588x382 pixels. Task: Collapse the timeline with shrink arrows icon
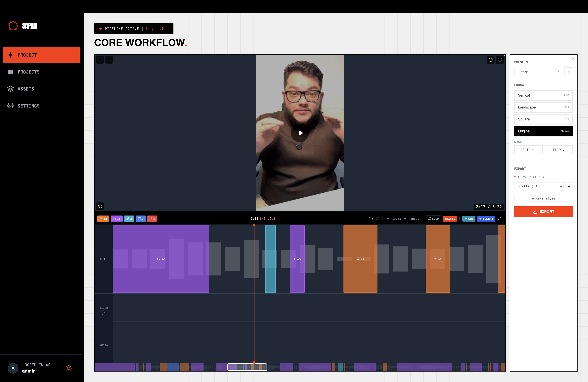click(x=499, y=219)
